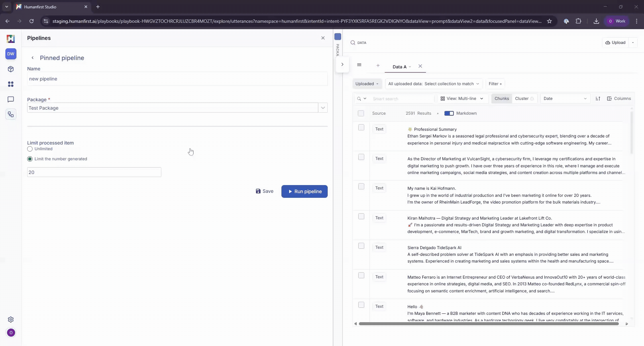
Task: Click the hamburger menu icon near Data A
Action: tap(359, 65)
